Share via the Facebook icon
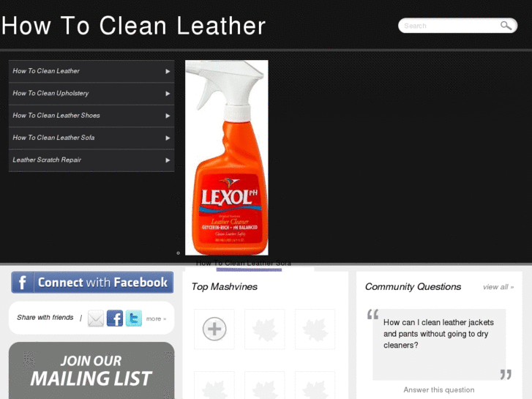 coord(115,318)
